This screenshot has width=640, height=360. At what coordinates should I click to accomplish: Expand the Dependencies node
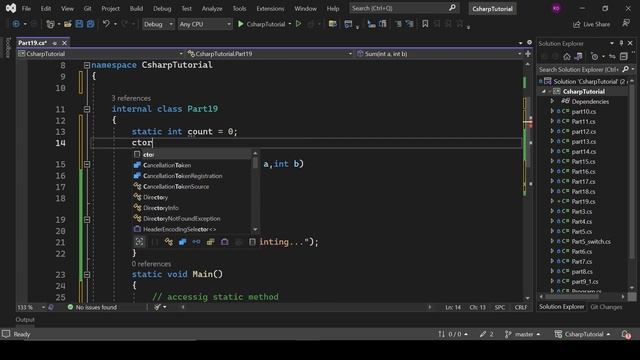tap(552, 101)
